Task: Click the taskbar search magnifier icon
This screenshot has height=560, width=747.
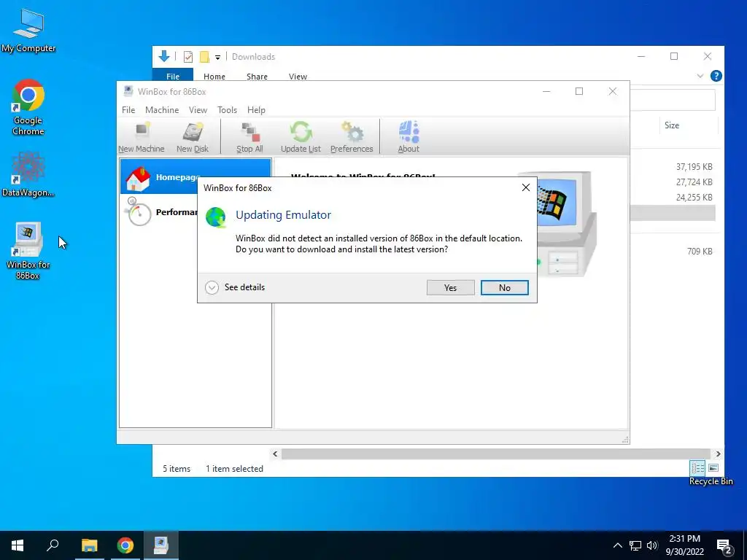Action: click(x=53, y=545)
